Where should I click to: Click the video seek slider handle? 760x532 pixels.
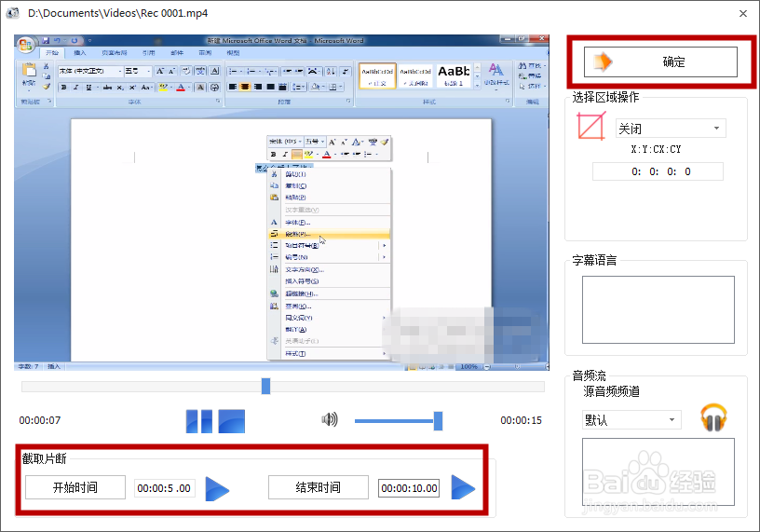[265, 386]
